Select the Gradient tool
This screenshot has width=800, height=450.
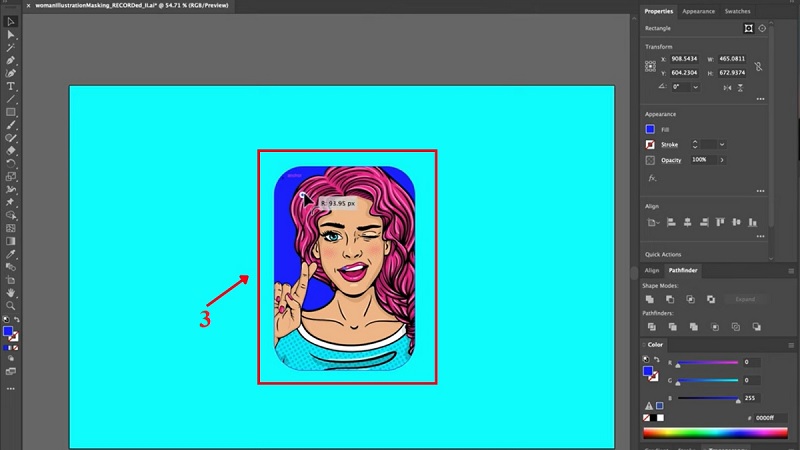point(11,241)
